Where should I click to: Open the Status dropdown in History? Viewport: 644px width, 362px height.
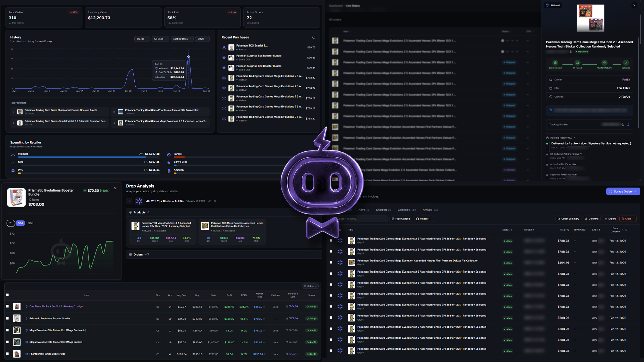point(142,39)
